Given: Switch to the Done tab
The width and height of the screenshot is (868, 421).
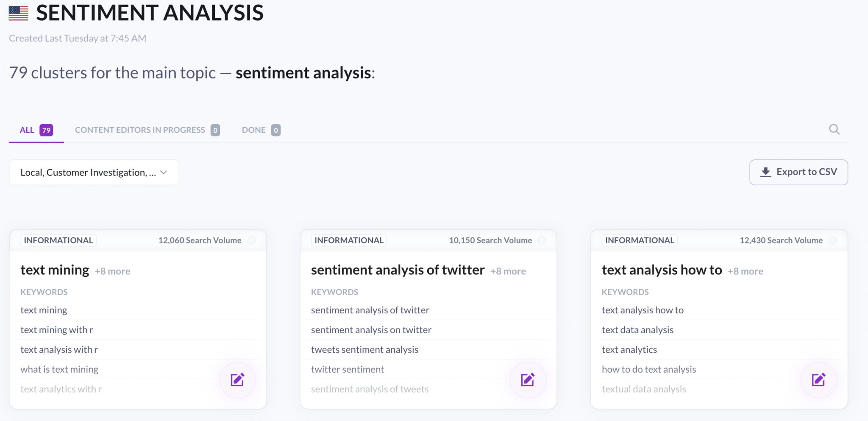Looking at the screenshot, I should [x=261, y=130].
